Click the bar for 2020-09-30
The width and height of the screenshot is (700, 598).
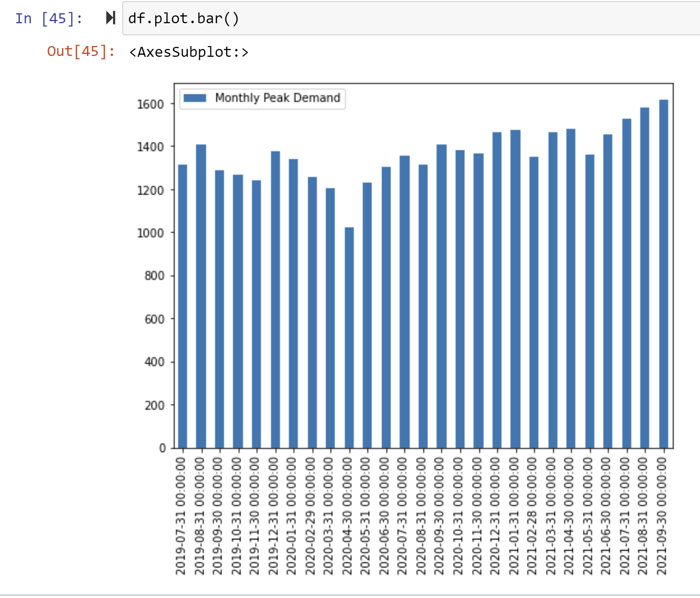click(x=442, y=296)
